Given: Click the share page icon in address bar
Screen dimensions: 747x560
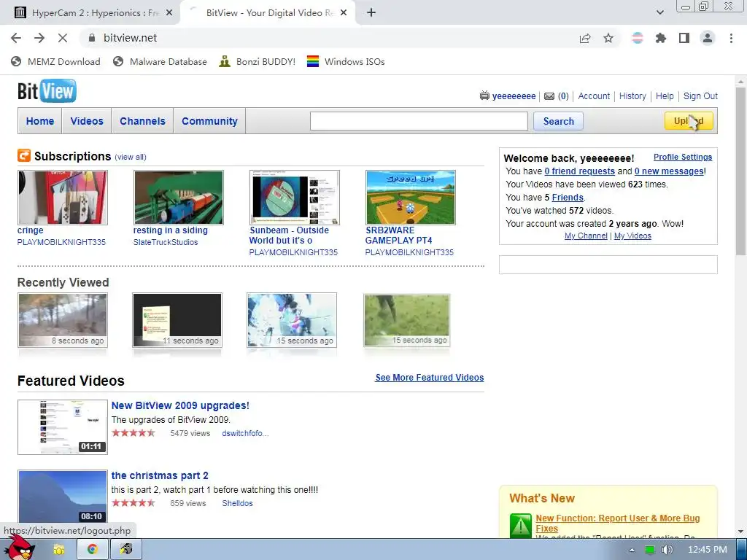Looking at the screenshot, I should tap(585, 38).
